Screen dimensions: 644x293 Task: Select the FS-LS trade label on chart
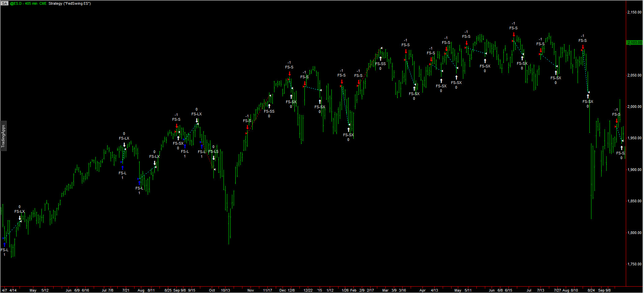click(x=213, y=151)
